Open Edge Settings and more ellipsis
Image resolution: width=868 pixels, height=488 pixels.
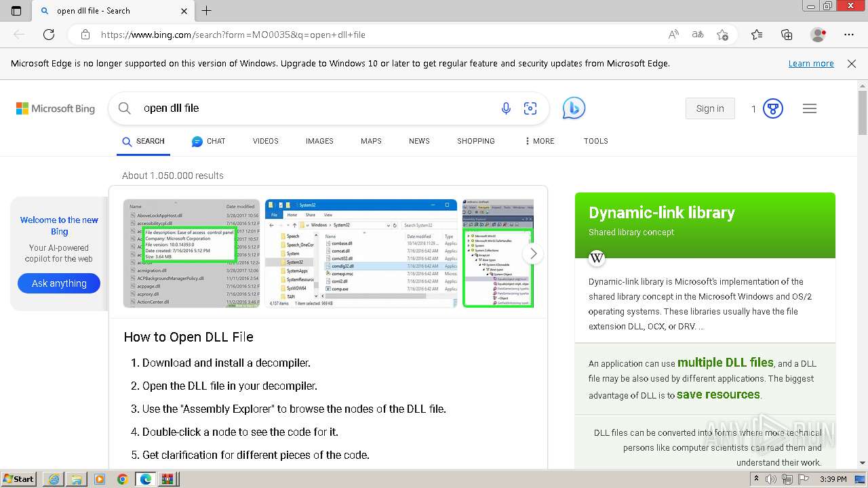(x=849, y=35)
